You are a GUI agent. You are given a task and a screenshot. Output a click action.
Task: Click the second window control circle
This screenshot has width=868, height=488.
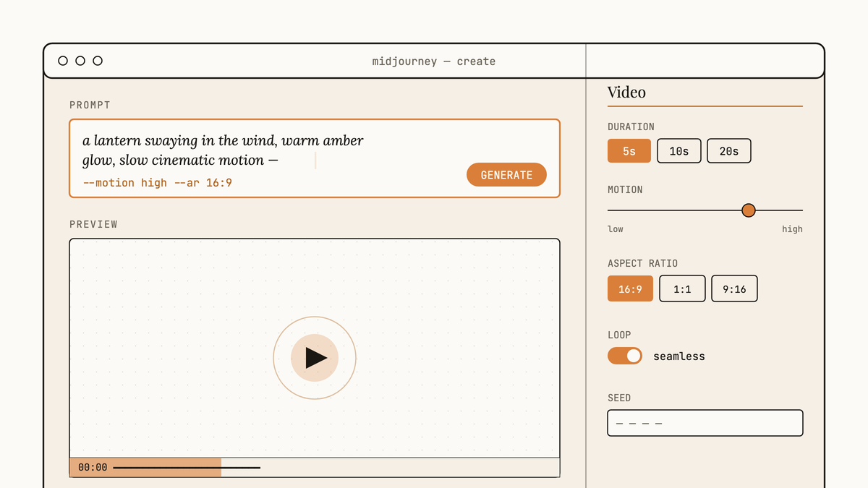point(80,61)
